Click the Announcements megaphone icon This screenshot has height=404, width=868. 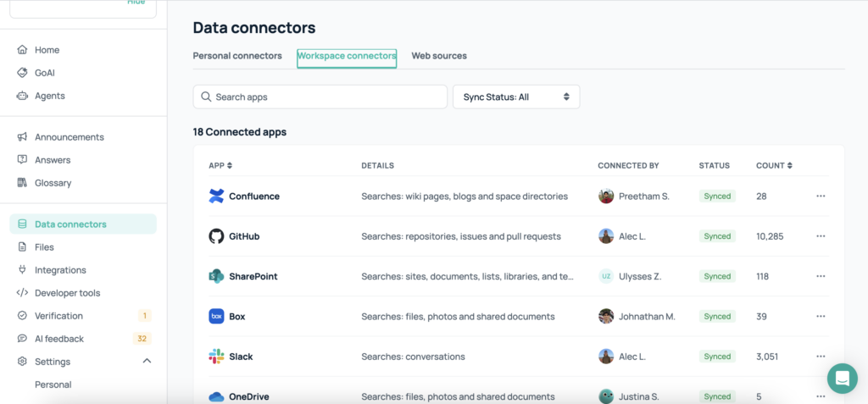click(x=22, y=136)
